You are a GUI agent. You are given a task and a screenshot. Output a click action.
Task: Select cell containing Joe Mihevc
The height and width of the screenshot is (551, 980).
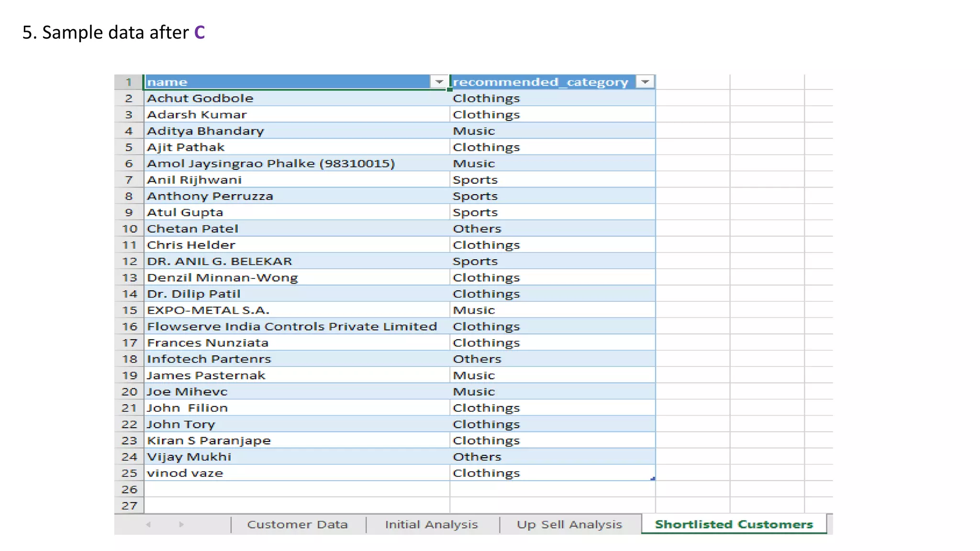pyautogui.click(x=297, y=392)
